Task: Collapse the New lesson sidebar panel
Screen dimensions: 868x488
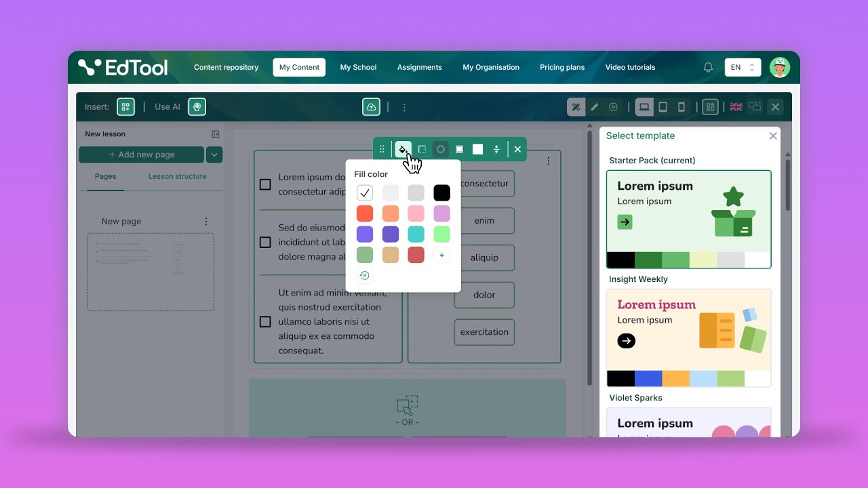Action: (x=216, y=134)
